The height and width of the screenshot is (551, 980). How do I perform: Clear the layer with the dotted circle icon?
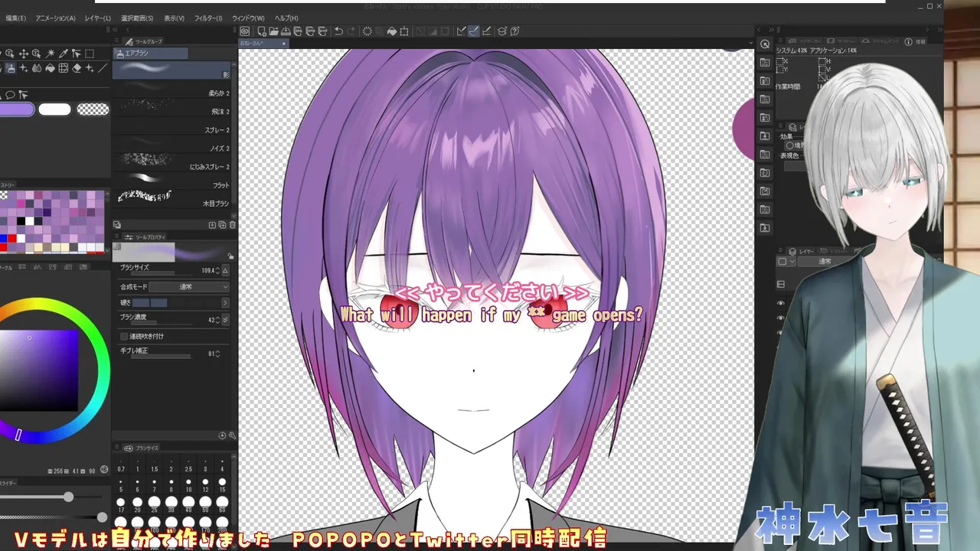(367, 31)
